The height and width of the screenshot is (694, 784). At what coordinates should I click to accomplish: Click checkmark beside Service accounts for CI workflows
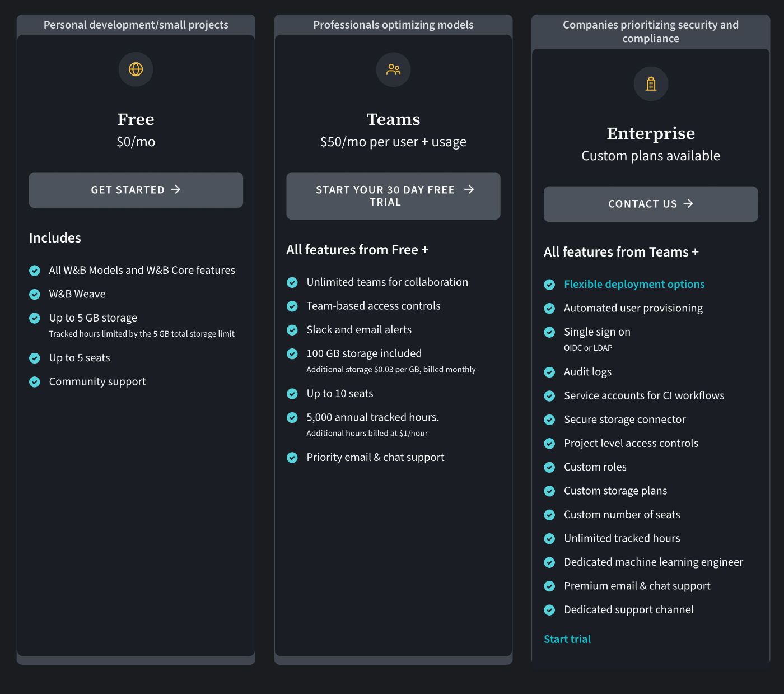pos(550,396)
